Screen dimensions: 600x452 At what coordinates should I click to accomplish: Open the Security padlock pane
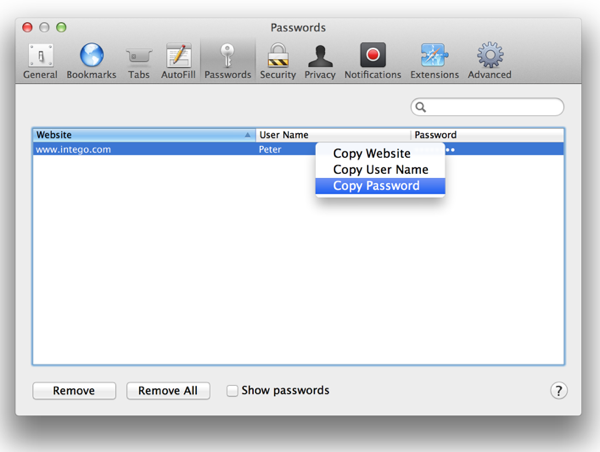[x=278, y=61]
